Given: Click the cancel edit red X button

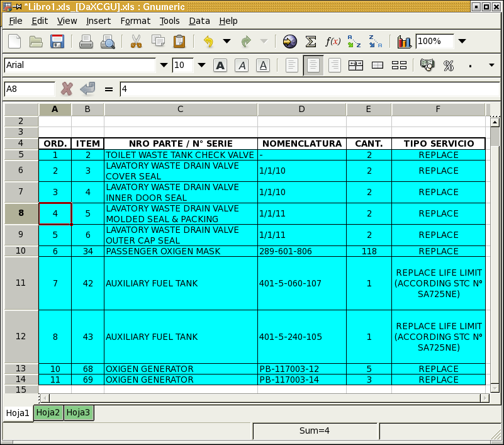Looking at the screenshot, I should pyautogui.click(x=67, y=89).
